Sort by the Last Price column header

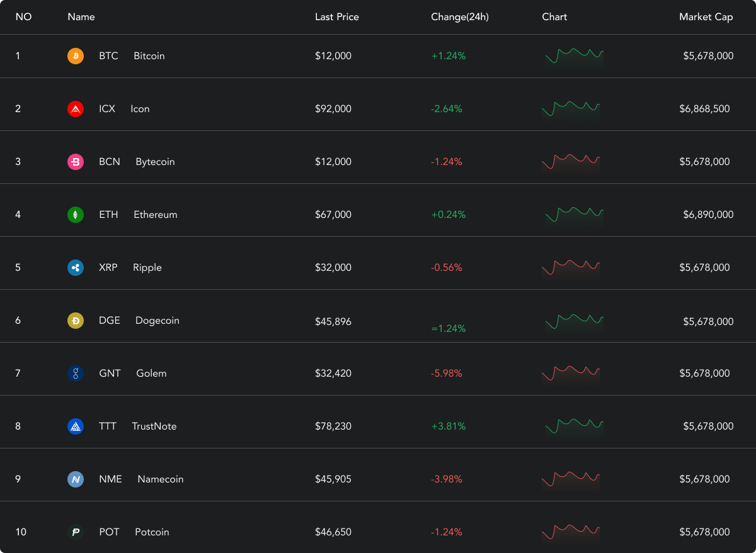click(337, 17)
